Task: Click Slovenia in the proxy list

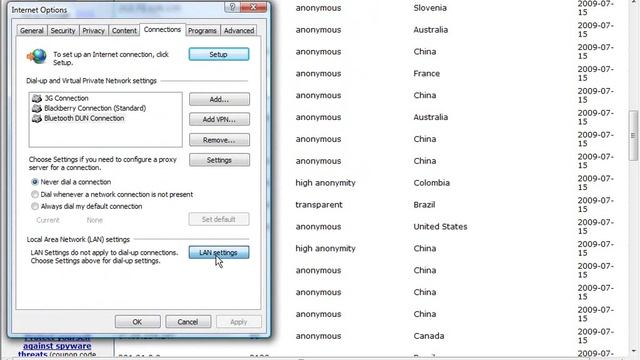Action: [x=430, y=8]
